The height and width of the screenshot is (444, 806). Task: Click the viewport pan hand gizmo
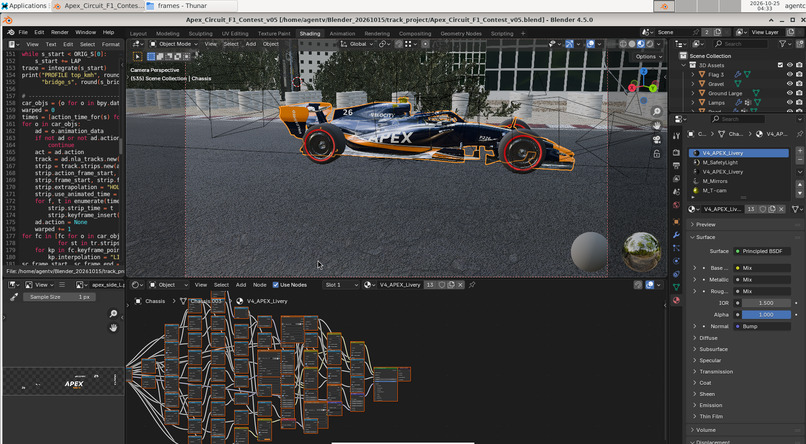tap(656, 126)
